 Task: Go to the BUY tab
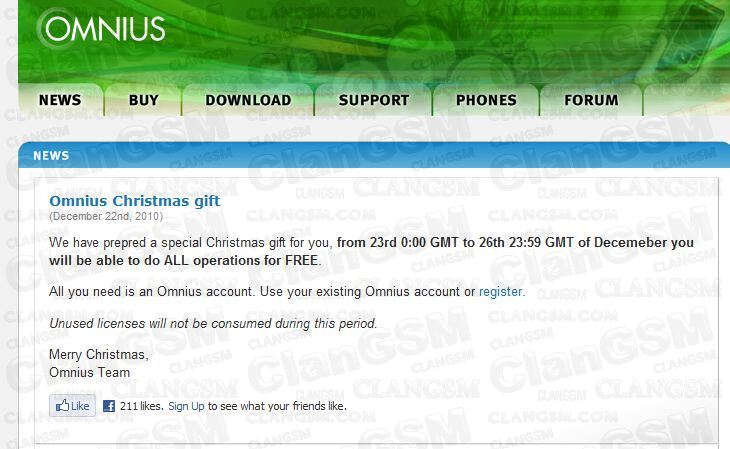[x=143, y=100]
